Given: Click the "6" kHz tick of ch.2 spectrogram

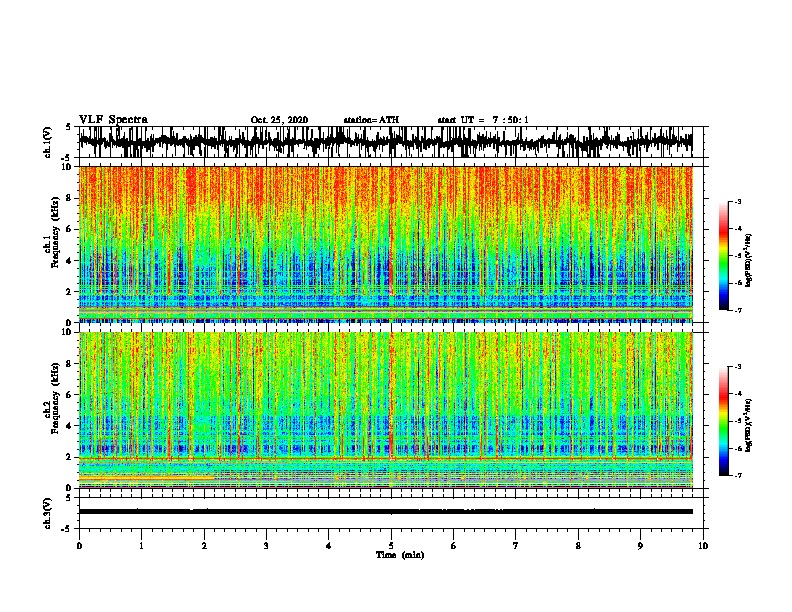Looking at the screenshot, I should pos(70,394).
